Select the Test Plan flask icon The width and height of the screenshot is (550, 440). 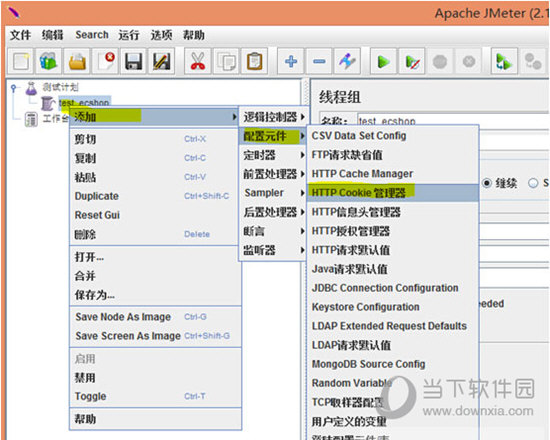click(x=31, y=88)
